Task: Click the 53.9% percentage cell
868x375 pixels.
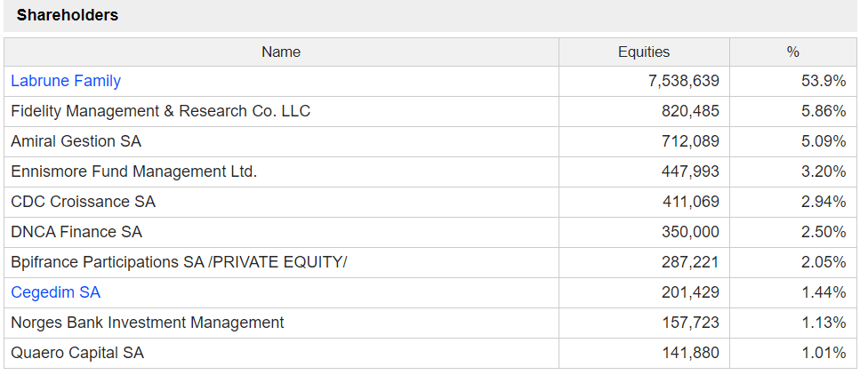Action: pos(823,81)
